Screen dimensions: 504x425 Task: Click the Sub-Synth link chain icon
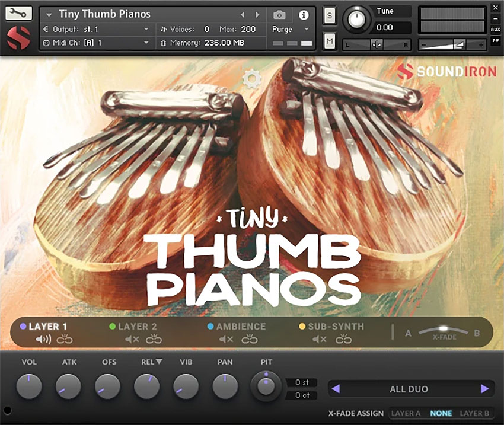(x=343, y=339)
